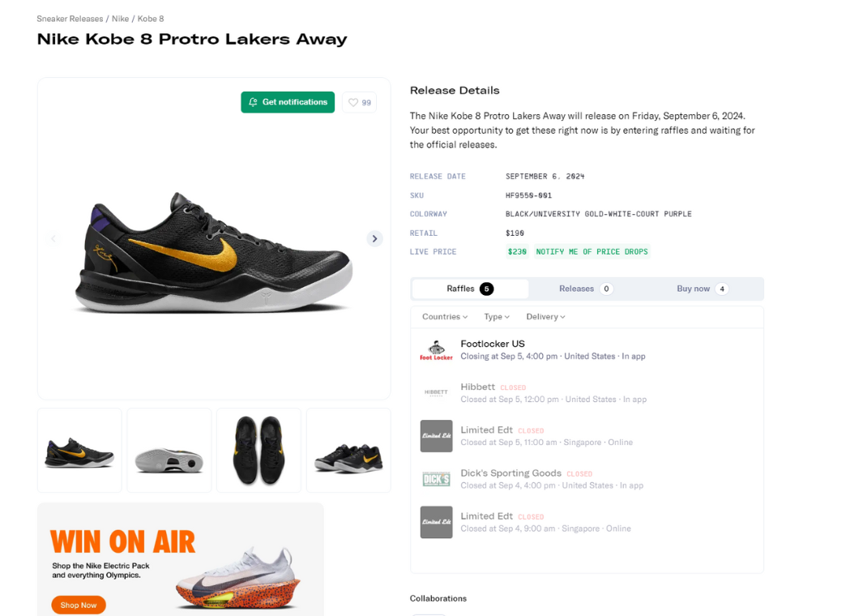The image size is (867, 616).
Task: Click the next image arrow on the carousel
Action: (374, 238)
